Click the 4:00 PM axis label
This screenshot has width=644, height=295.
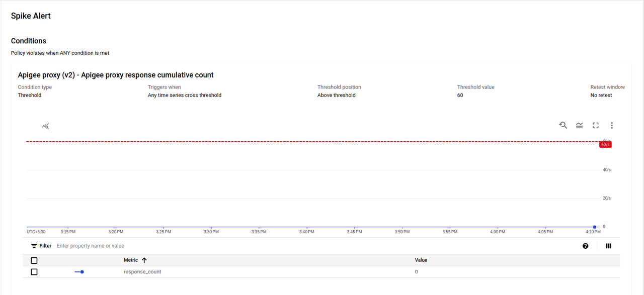pos(498,232)
